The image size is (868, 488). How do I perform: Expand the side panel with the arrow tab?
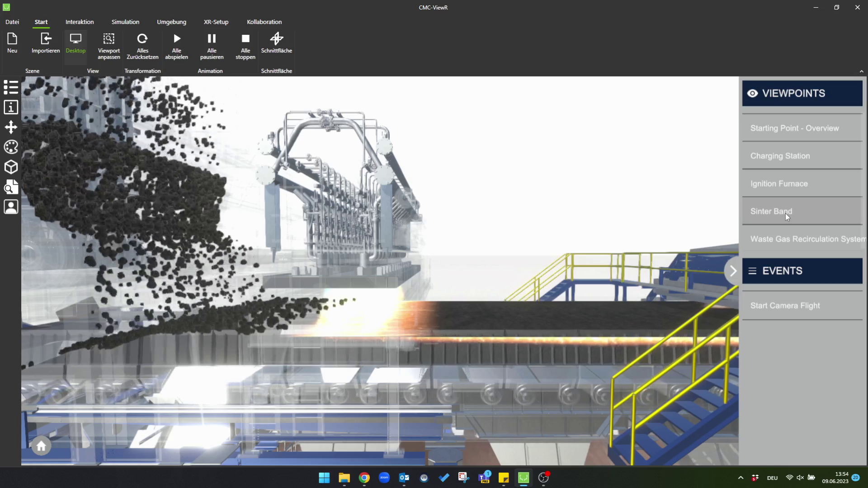tap(732, 271)
